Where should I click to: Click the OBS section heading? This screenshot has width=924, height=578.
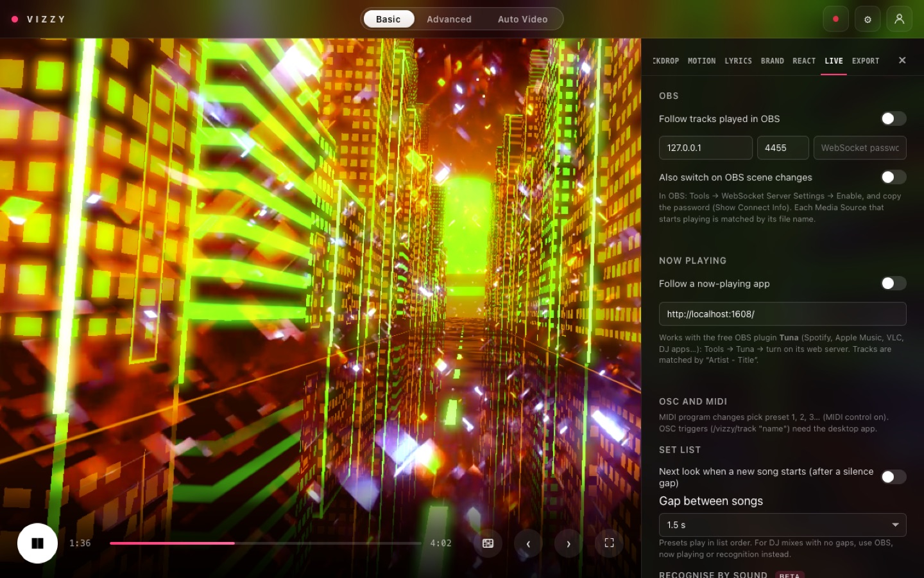pyautogui.click(x=669, y=96)
